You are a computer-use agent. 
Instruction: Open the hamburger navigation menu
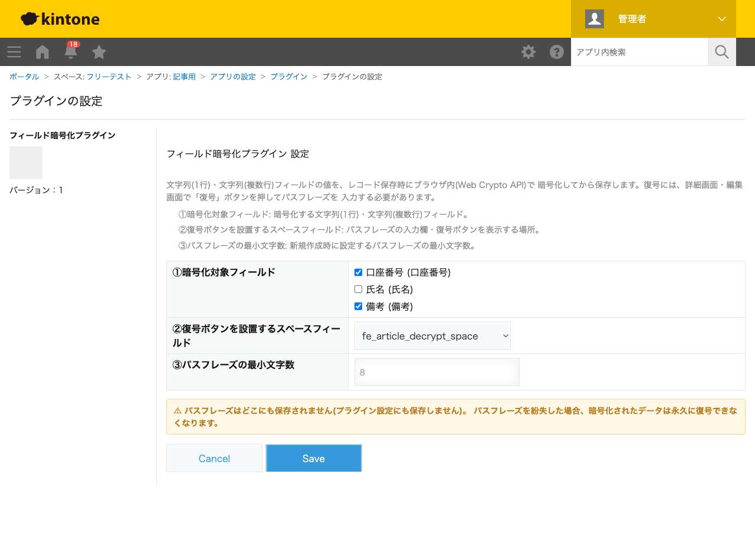(x=14, y=52)
